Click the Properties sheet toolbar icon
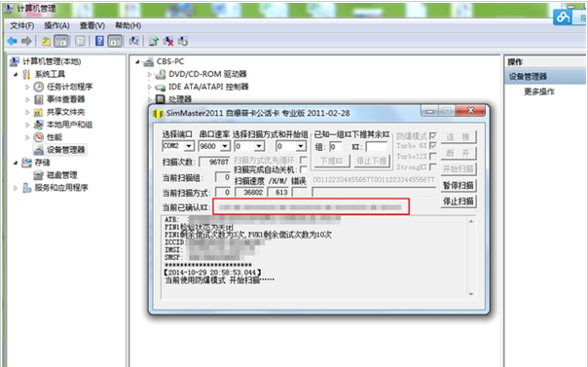588x367 pixels. [x=80, y=41]
